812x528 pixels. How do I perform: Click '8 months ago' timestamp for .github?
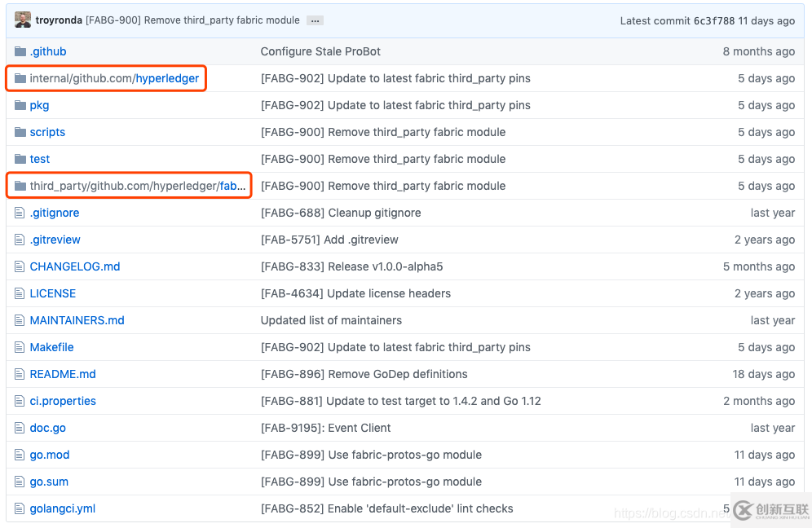[x=759, y=51]
